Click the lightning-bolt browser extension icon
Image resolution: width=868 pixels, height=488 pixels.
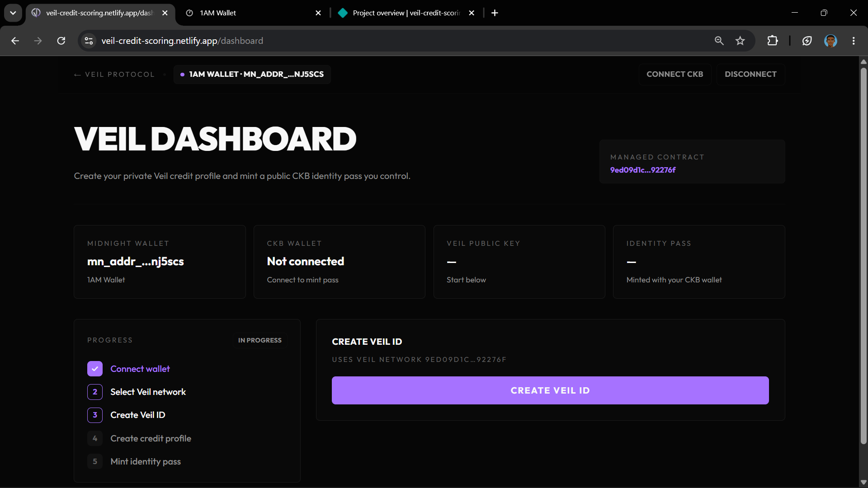[x=807, y=41]
